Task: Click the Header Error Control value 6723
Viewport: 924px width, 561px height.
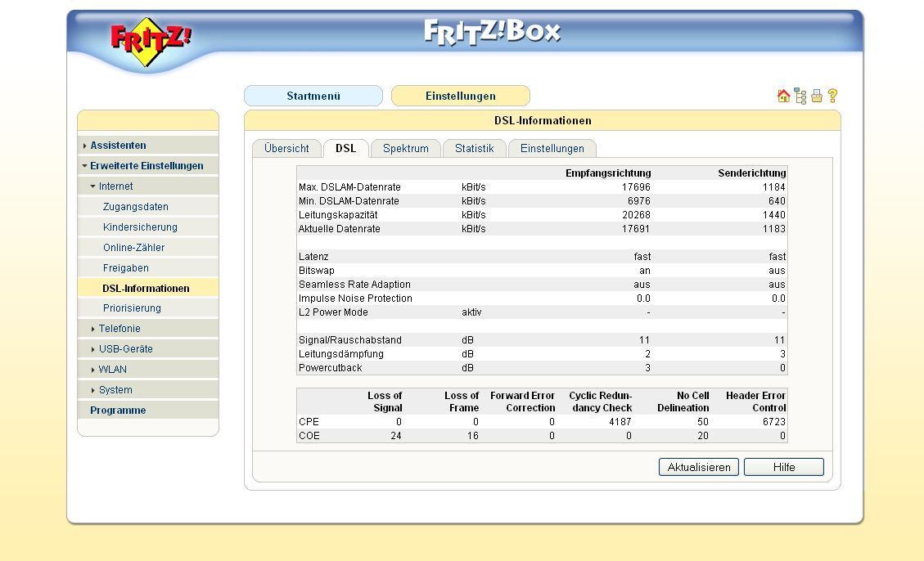Action: tap(773, 422)
